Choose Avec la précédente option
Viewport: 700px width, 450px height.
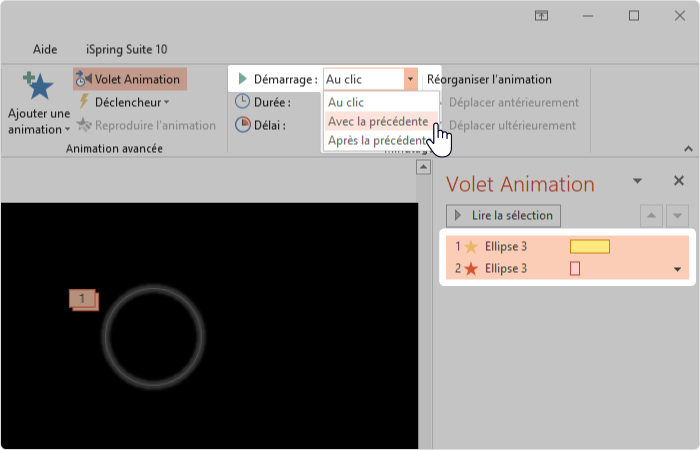[x=380, y=121]
